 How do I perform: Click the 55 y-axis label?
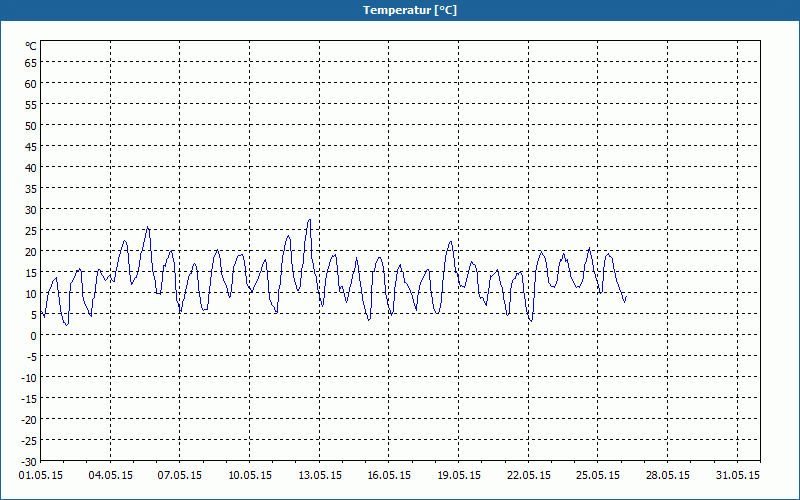click(x=31, y=105)
